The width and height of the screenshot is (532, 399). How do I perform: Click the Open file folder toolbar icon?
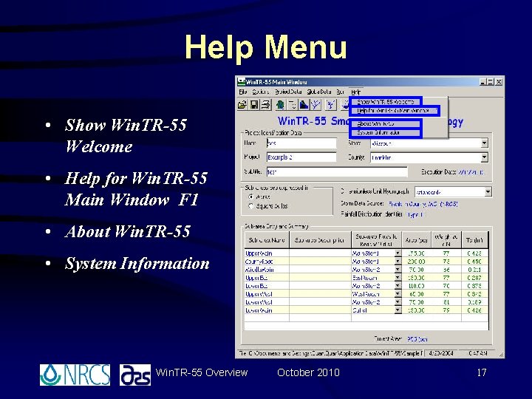pos(242,104)
